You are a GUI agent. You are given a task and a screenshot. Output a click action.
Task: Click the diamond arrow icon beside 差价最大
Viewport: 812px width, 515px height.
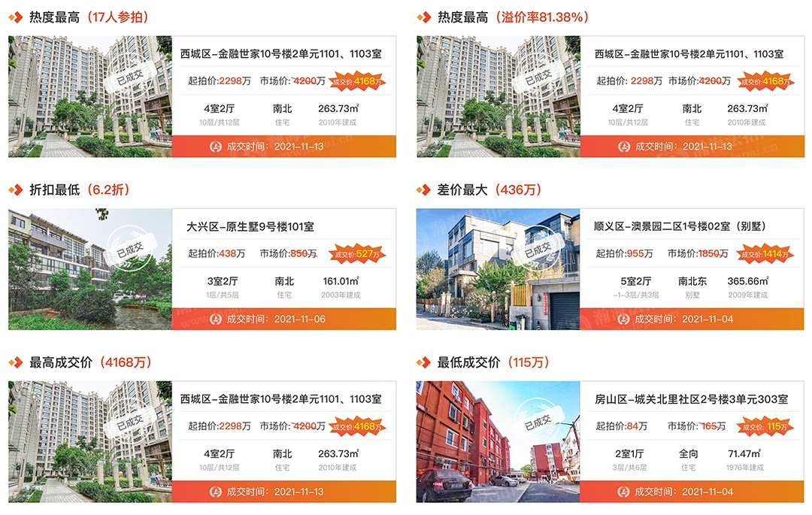click(423, 190)
